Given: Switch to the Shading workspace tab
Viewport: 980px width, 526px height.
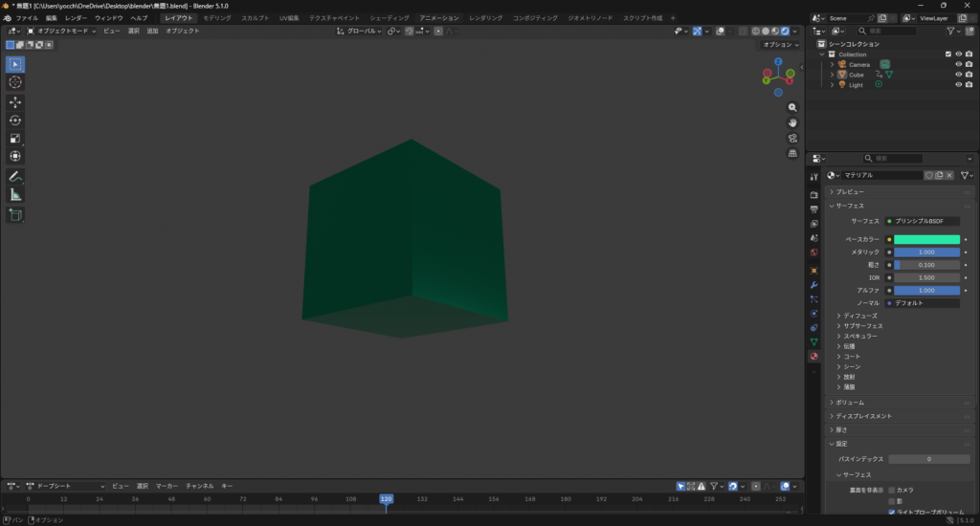Looking at the screenshot, I should pyautogui.click(x=390, y=18).
